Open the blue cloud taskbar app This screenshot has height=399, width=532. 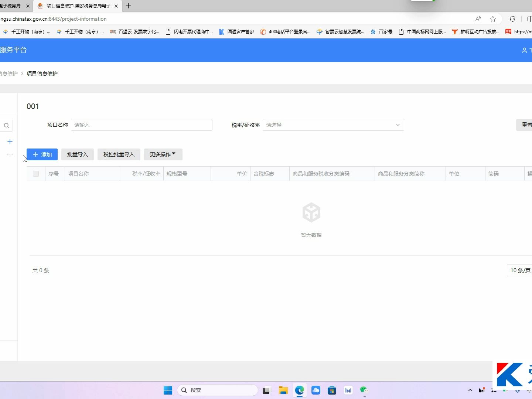(x=316, y=390)
